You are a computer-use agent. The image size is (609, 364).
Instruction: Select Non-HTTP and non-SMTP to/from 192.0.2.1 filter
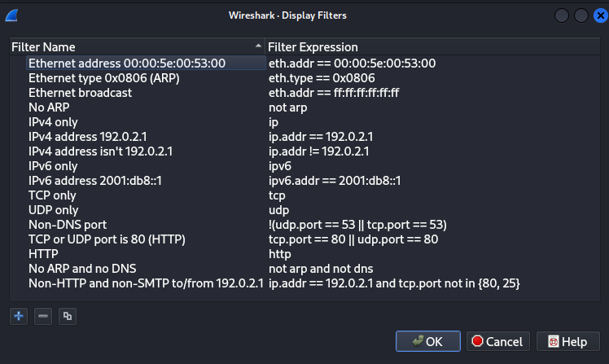[146, 283]
